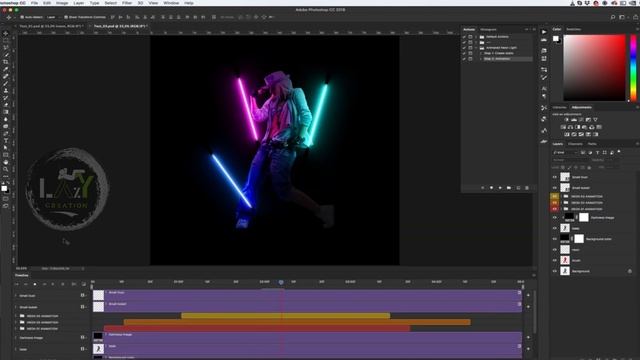Open the Window menu
This screenshot has height=360, width=640.
(171, 3)
